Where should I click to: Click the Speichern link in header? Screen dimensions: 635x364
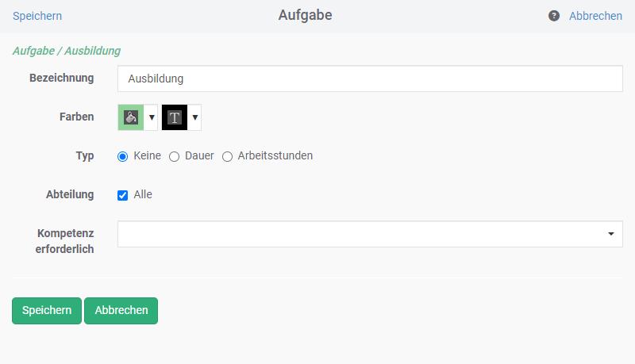point(37,16)
